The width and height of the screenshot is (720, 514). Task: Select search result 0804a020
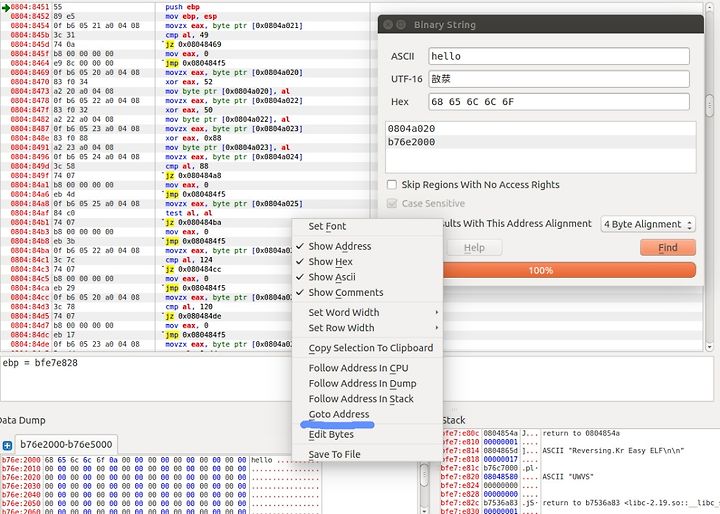[540, 129]
